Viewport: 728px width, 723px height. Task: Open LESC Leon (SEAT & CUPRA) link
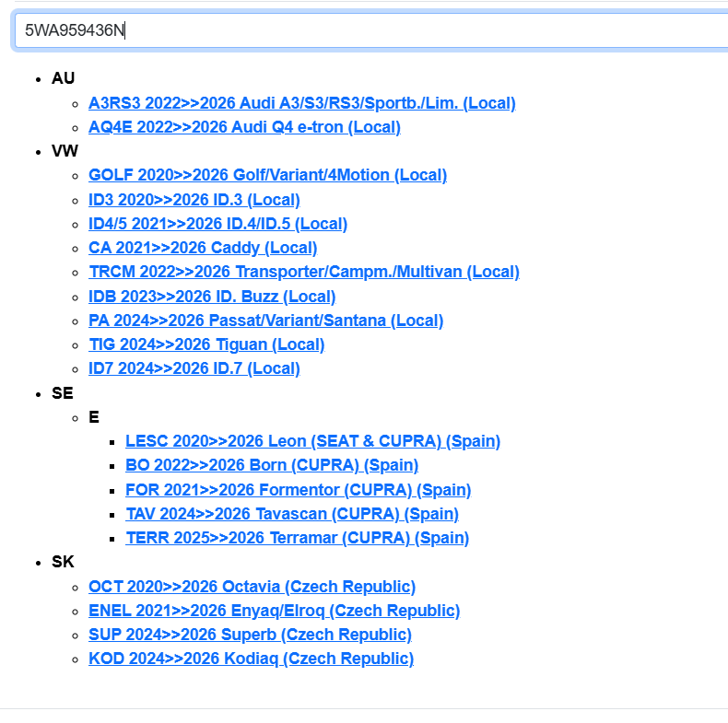coord(313,441)
